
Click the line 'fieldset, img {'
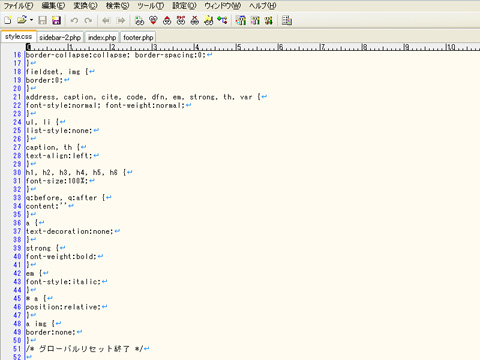[x=57, y=72]
